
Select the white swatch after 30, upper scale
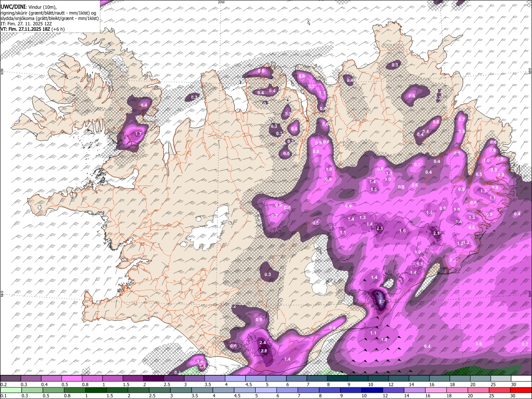(521, 378)
